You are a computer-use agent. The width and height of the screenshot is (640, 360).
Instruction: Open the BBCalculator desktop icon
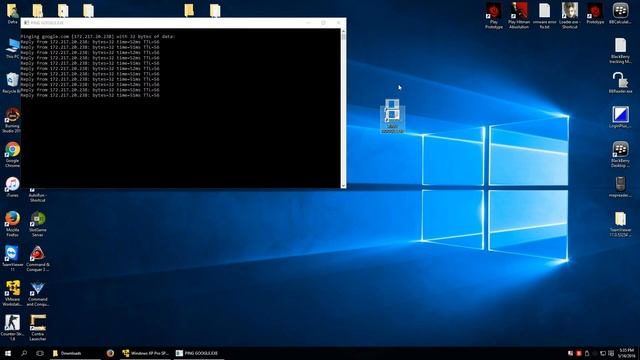[x=620, y=14]
